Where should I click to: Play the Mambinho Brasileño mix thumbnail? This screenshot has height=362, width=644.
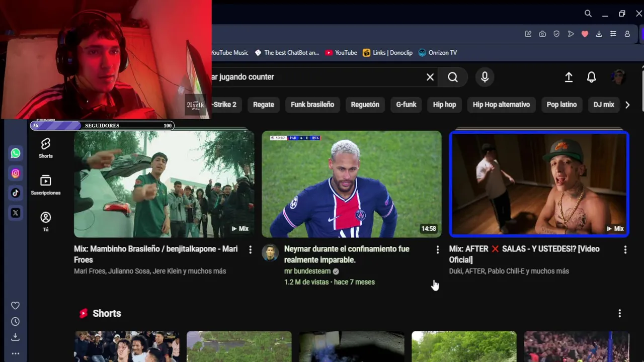[x=164, y=184]
